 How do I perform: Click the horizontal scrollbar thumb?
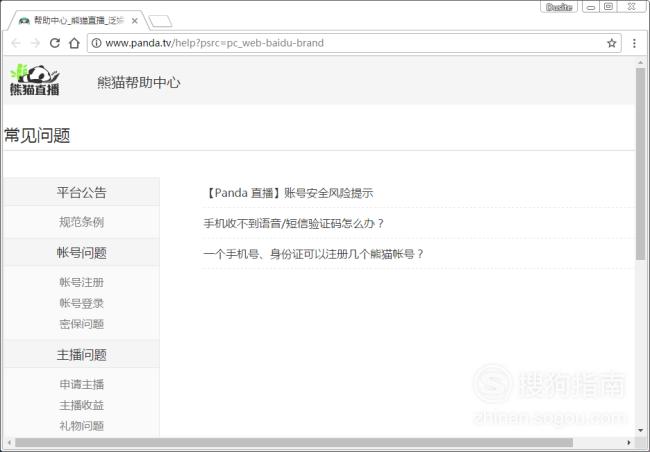[294, 443]
